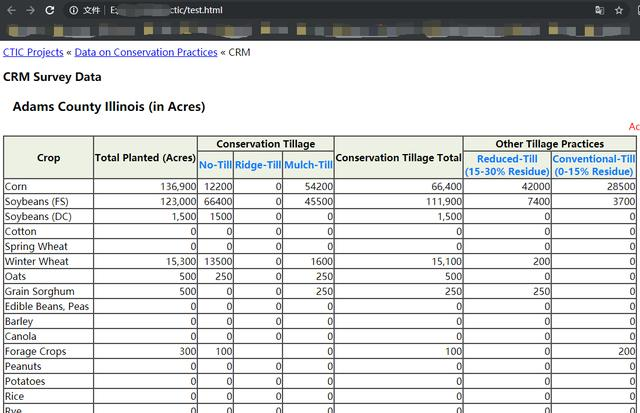Click the Total Planted (Acres) header
The height and width of the screenshot is (413, 640).
[x=145, y=158]
